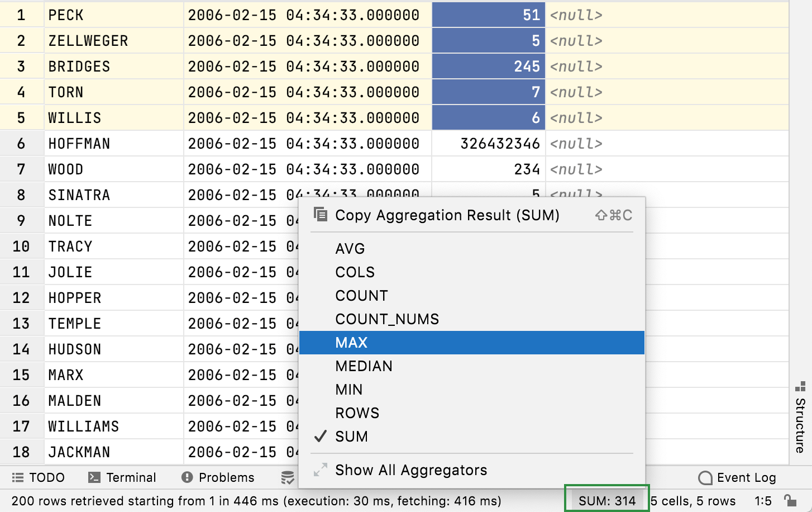This screenshot has width=812, height=512.
Task: Click the SINATRA cell
Action: [114, 195]
